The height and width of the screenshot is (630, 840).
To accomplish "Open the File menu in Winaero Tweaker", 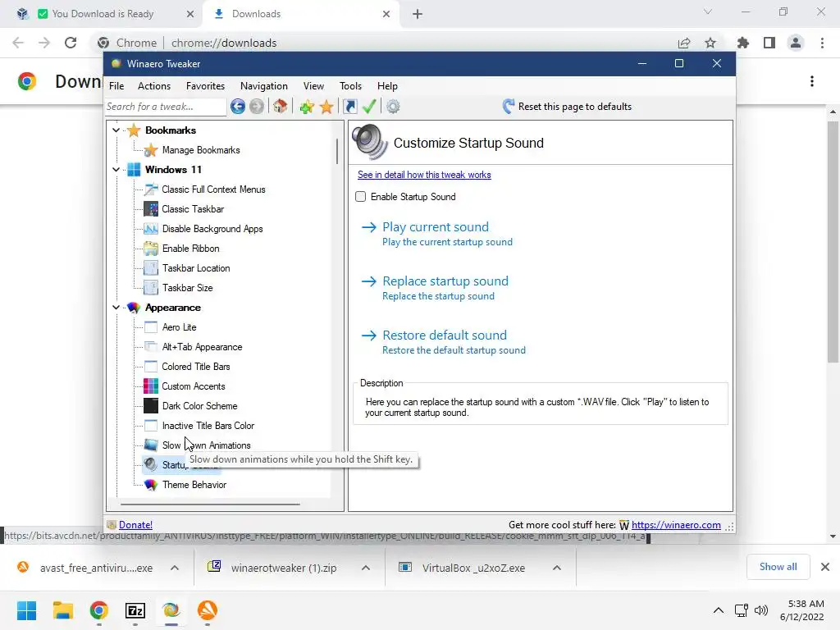I will click(x=116, y=85).
